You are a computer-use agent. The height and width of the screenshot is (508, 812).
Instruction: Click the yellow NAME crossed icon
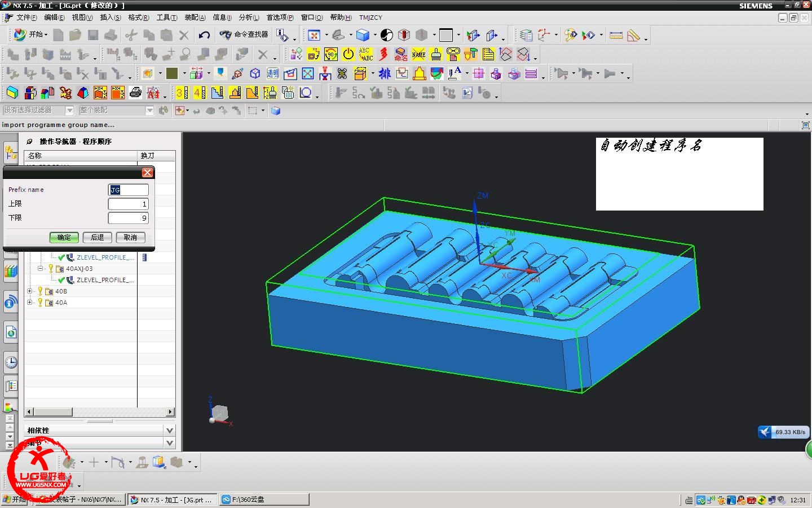click(418, 54)
